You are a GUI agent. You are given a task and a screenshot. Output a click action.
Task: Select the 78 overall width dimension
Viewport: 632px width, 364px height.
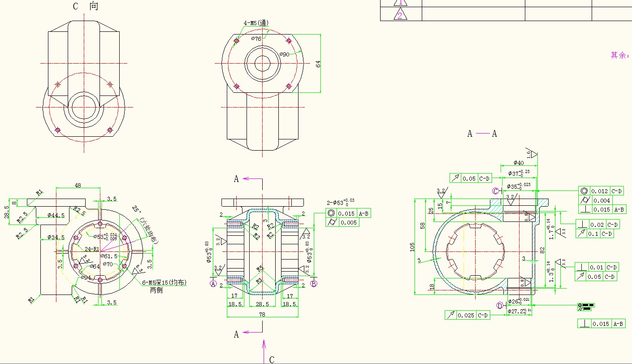click(x=262, y=314)
